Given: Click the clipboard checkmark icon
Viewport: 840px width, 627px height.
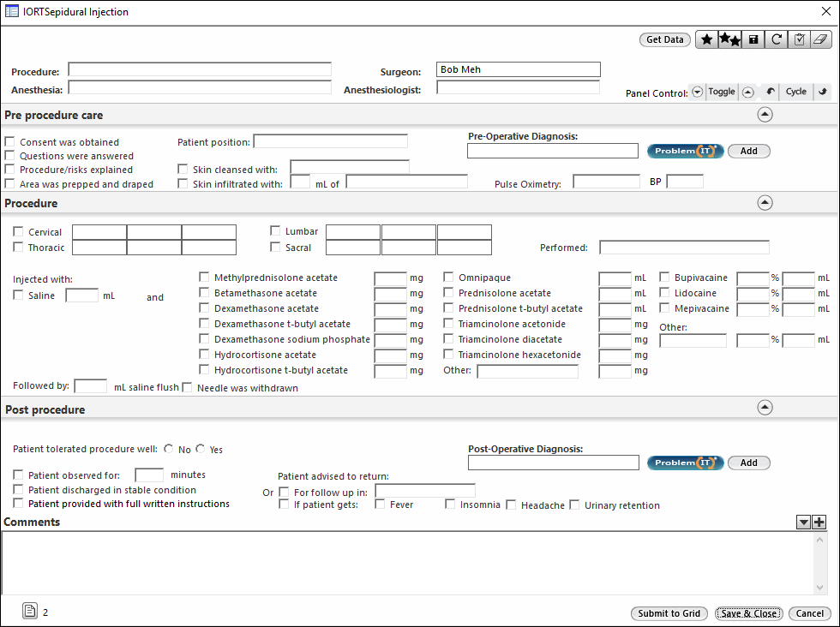Looking at the screenshot, I should point(799,39).
